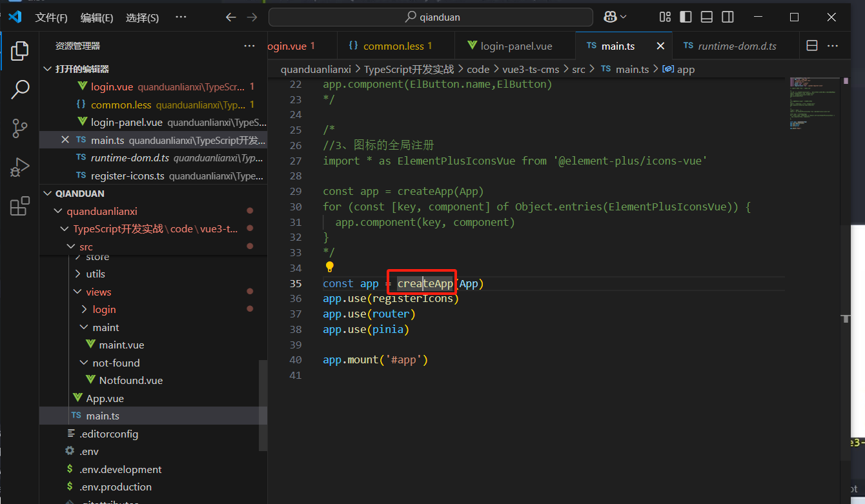Image resolution: width=865 pixels, height=504 pixels.
Task: Click the app symbol in breadcrumb
Action: [678, 69]
